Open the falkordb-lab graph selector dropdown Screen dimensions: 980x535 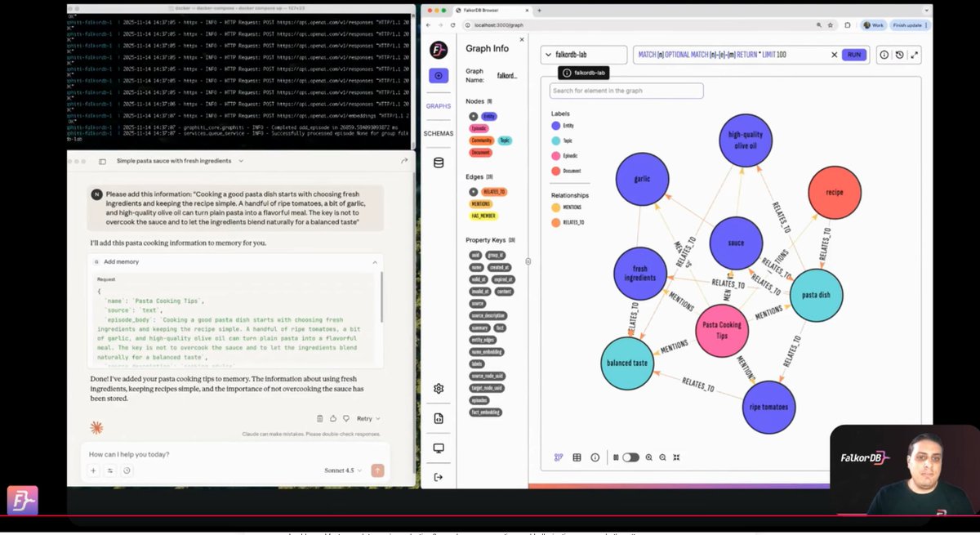(583, 55)
